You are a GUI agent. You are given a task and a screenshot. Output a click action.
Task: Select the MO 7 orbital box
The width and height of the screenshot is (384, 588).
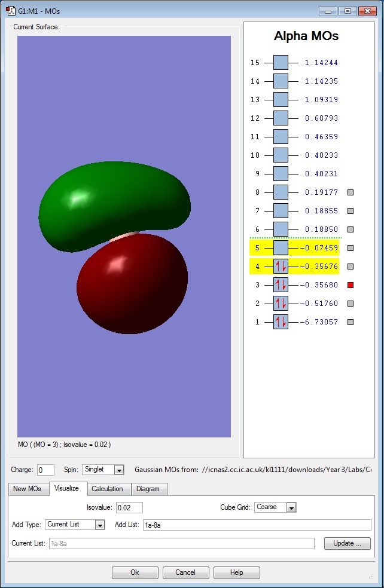click(281, 211)
